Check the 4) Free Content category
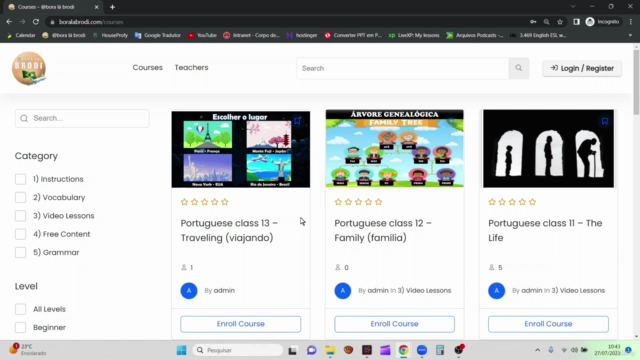This screenshot has height=360, width=640. click(20, 234)
